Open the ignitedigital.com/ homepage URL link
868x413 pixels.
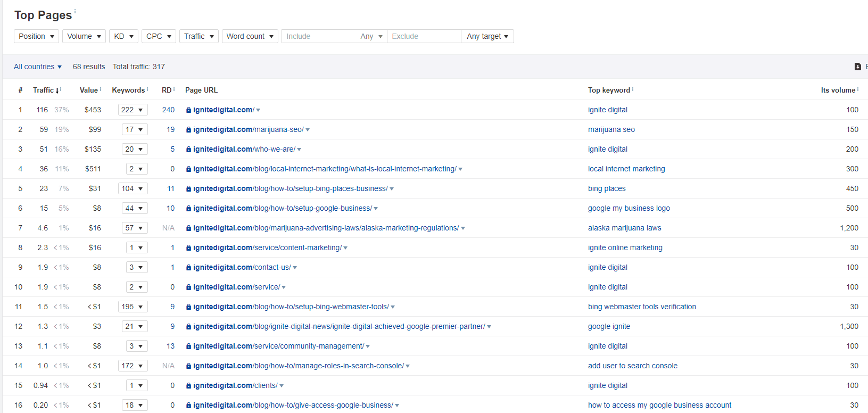click(x=224, y=110)
